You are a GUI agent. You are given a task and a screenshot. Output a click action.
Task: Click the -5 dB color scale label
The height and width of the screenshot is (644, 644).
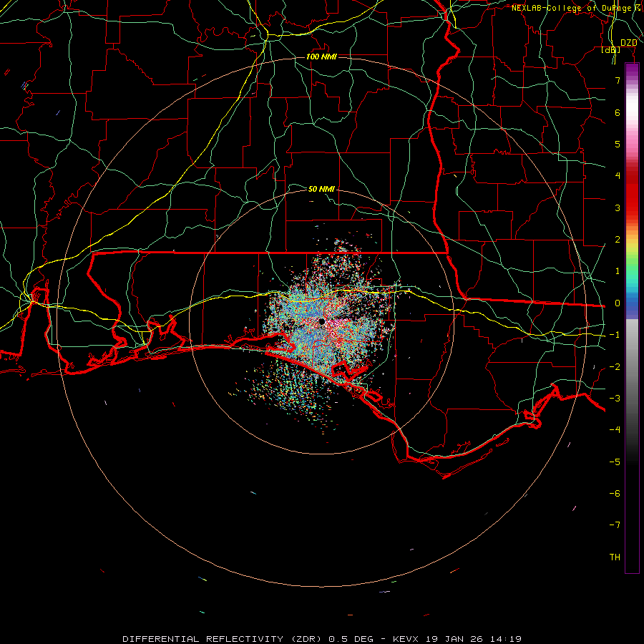[615, 462]
